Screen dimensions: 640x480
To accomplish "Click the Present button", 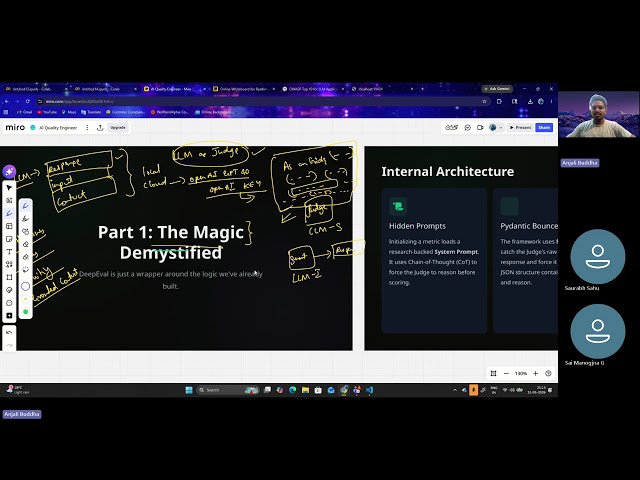I will point(520,128).
